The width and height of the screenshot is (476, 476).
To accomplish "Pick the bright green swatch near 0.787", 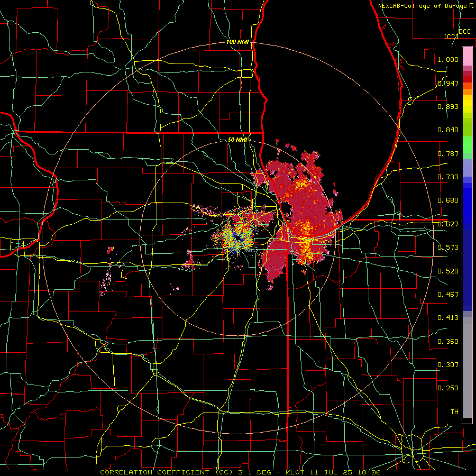I will click(x=467, y=144).
